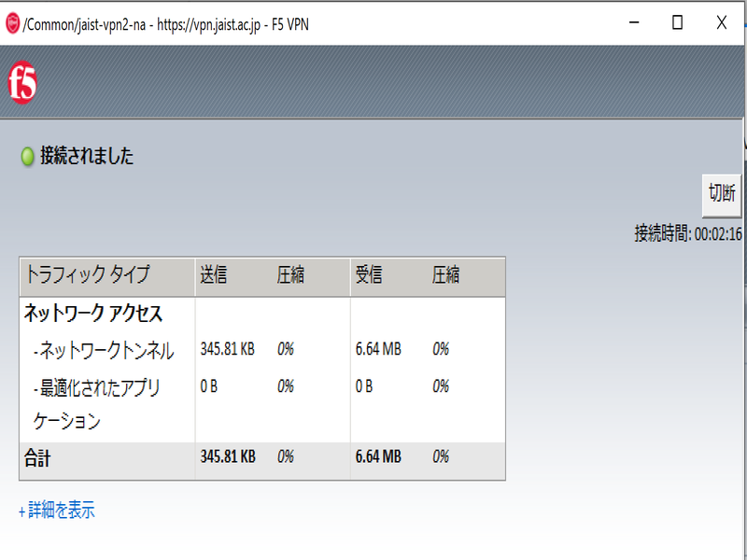Expand the 詳細を表示 details link
The image size is (747, 560).
(57, 510)
